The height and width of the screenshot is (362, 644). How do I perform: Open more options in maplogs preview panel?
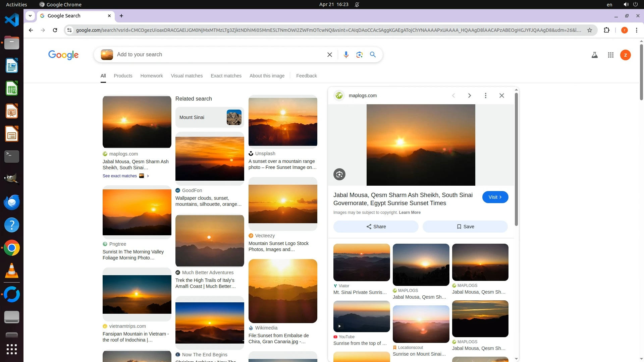pyautogui.click(x=485, y=96)
